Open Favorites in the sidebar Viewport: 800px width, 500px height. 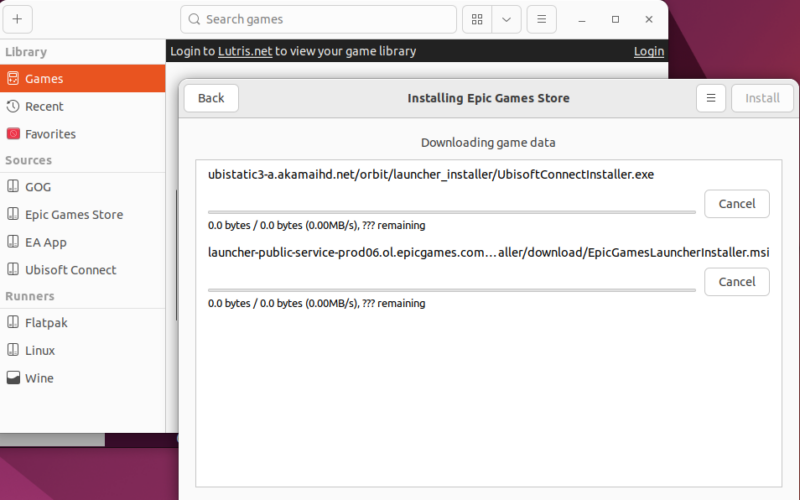(x=83, y=134)
